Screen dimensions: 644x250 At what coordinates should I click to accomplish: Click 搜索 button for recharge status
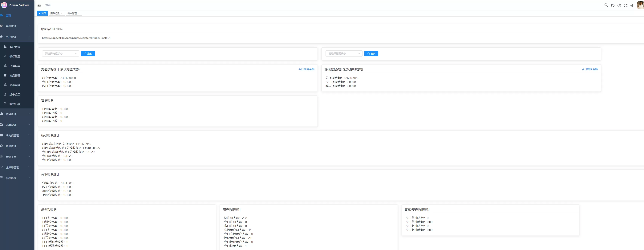click(x=88, y=53)
